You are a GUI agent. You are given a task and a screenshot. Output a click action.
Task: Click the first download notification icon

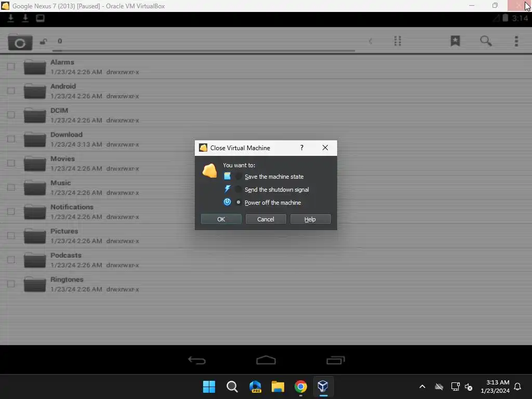pyautogui.click(x=10, y=18)
